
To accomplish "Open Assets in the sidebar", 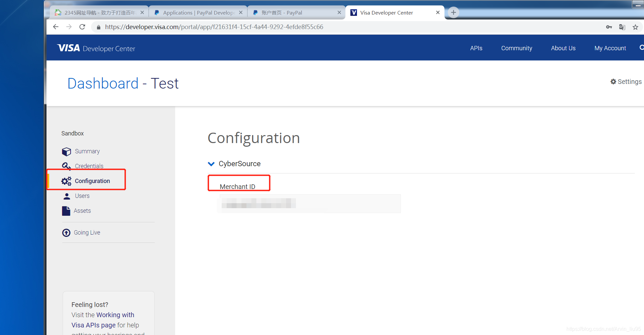I will (82, 211).
